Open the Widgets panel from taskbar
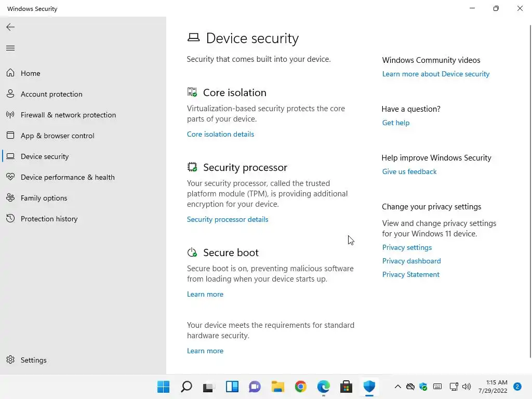This screenshot has width=532, height=399. [x=232, y=387]
